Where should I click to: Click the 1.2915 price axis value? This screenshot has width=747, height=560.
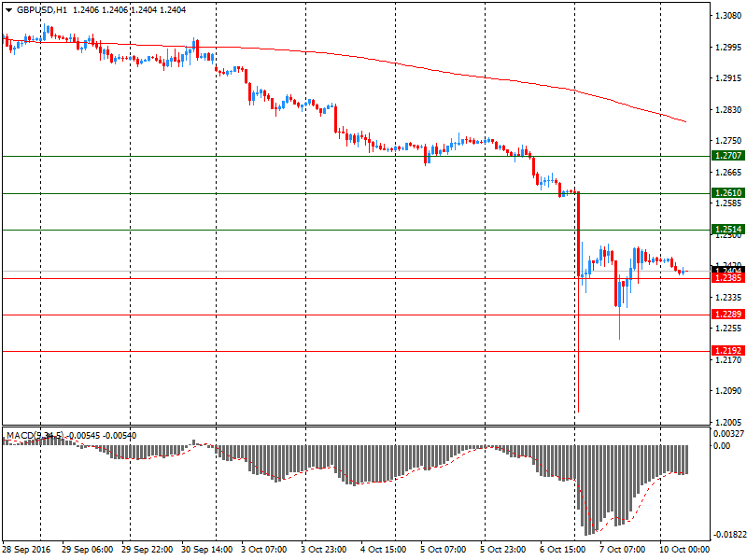728,78
